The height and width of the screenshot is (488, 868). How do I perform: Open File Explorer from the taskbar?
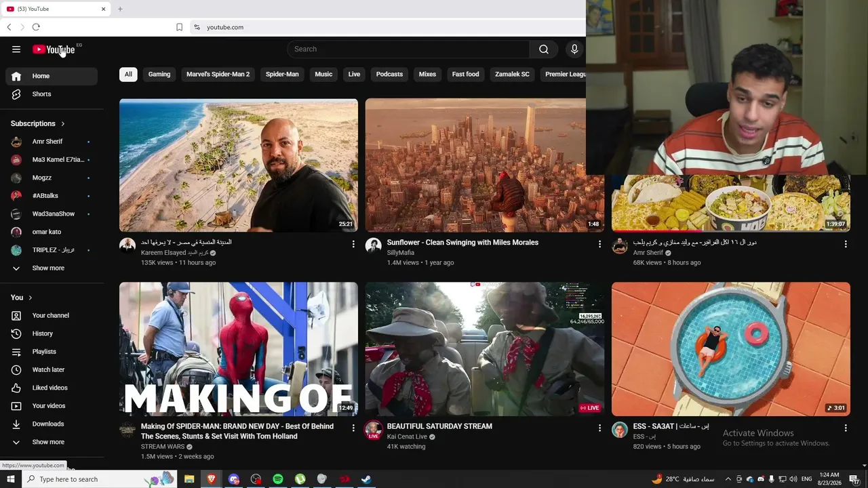tap(189, 479)
